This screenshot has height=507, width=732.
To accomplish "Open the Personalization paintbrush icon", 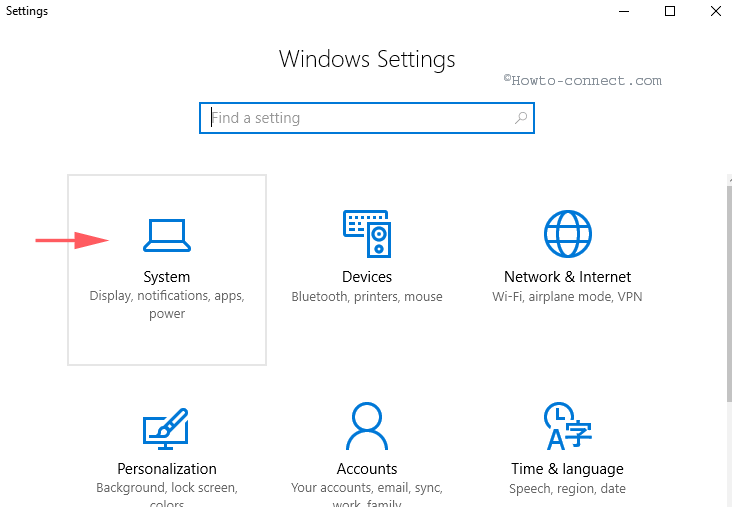I will point(166,429).
